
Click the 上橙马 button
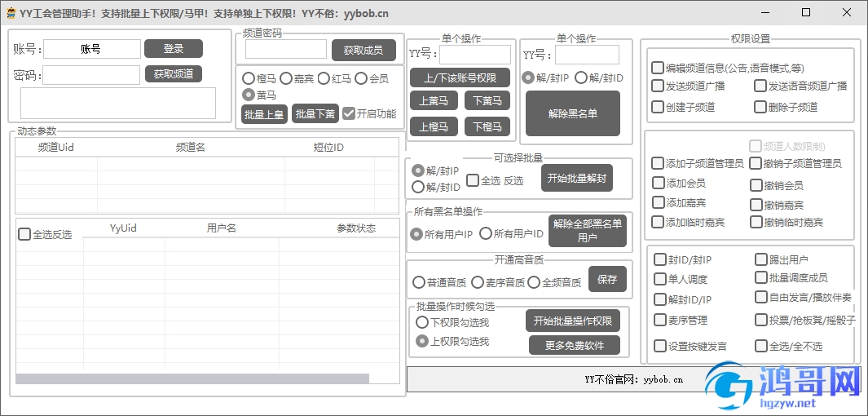tap(433, 127)
